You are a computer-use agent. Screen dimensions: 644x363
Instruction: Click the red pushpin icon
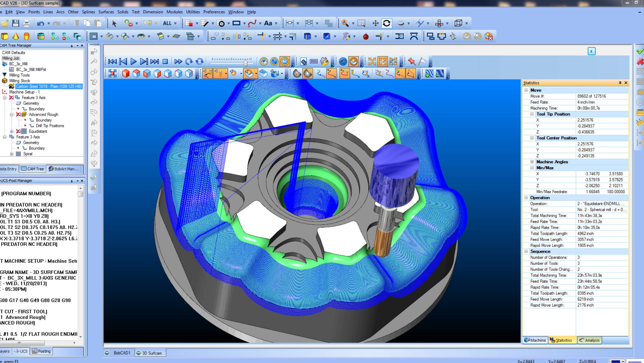[412, 62]
